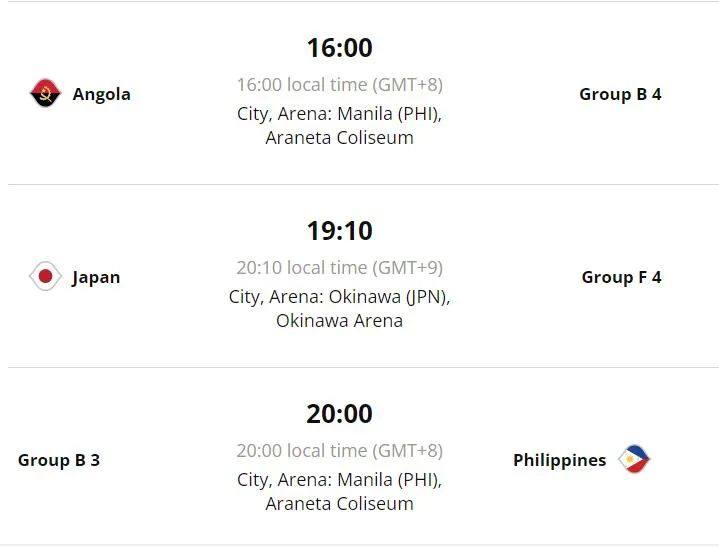The width and height of the screenshot is (719, 547).
Task: Select the Group F 4 opponent placeholder
Action: (621, 277)
